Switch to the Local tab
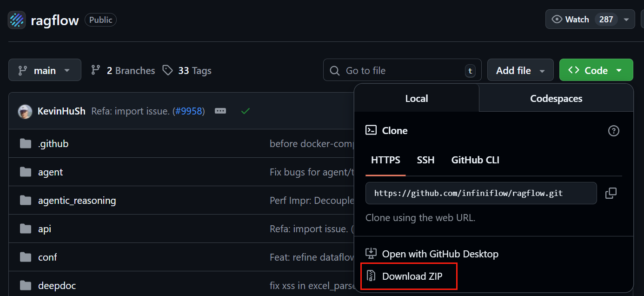This screenshot has width=644, height=296. (417, 98)
